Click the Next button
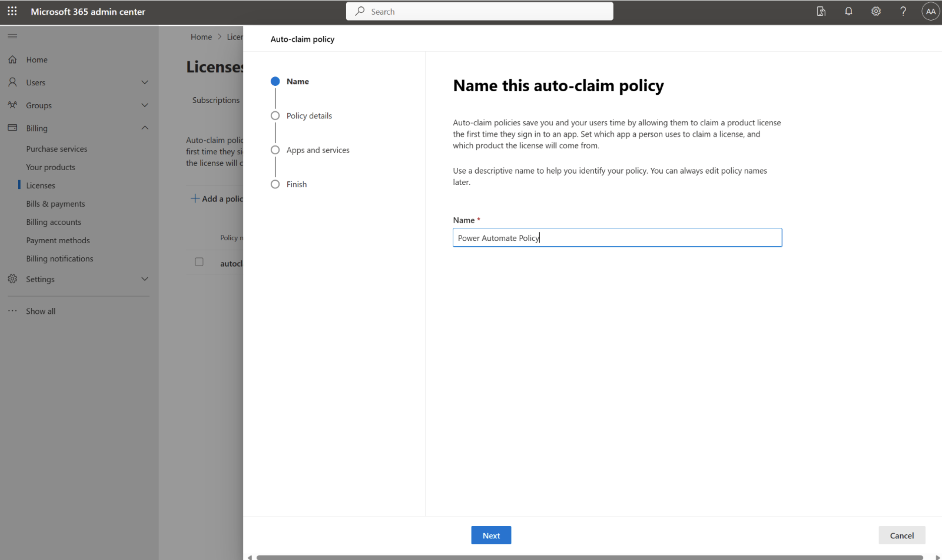 point(491,535)
